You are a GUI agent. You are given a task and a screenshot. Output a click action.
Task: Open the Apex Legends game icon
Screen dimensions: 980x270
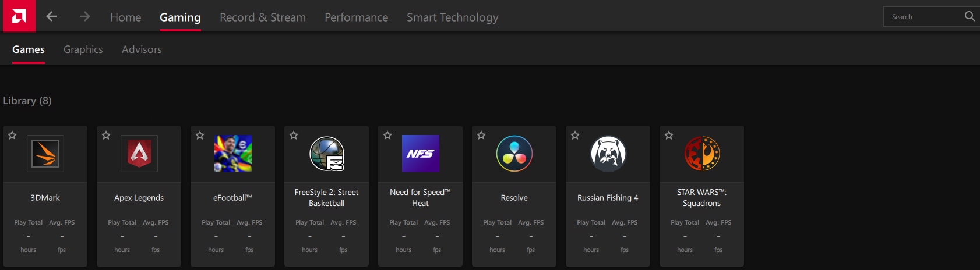[139, 154]
